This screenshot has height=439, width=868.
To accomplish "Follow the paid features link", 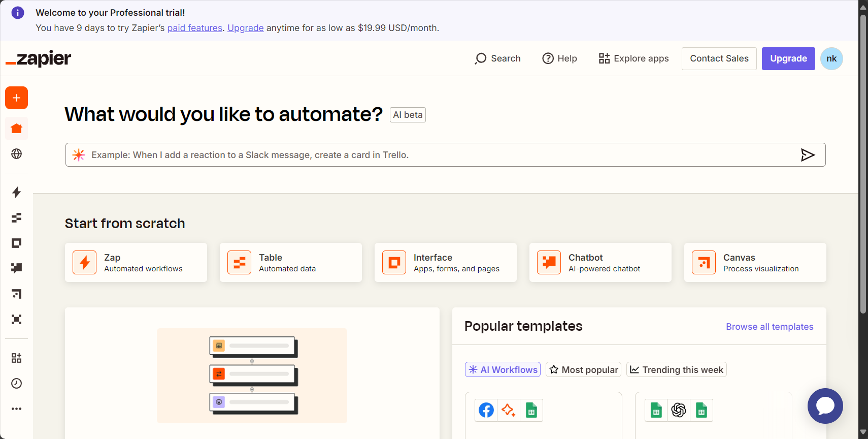I will click(195, 28).
